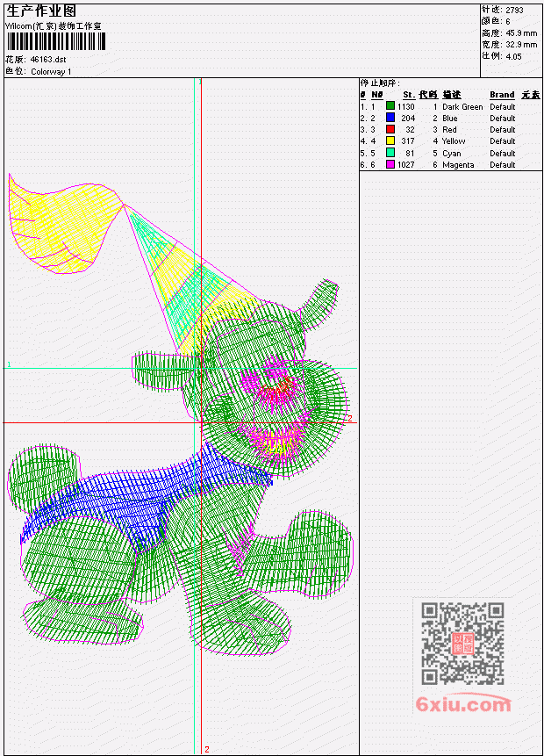The image size is (544, 756).
Task: Select stitch count 1027 in Magenta row
Action: 405,165
